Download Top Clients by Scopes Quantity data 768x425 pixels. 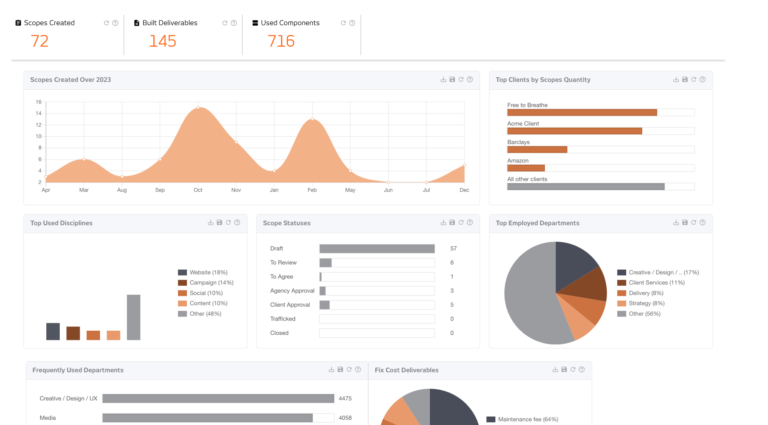tap(676, 79)
